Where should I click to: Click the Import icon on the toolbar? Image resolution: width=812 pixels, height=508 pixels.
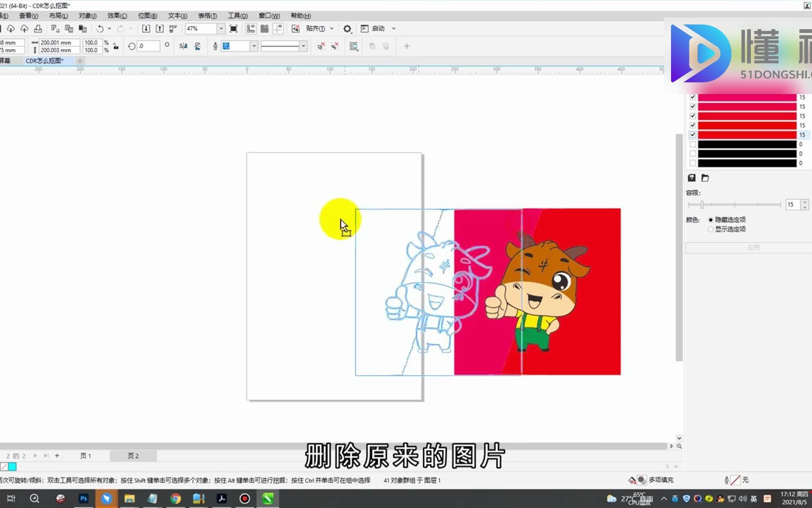[x=146, y=29]
